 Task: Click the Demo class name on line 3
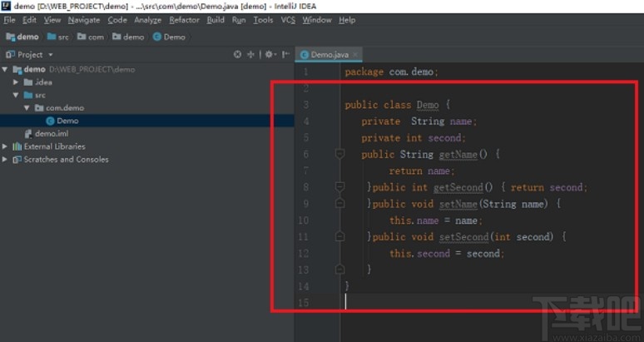pos(428,105)
